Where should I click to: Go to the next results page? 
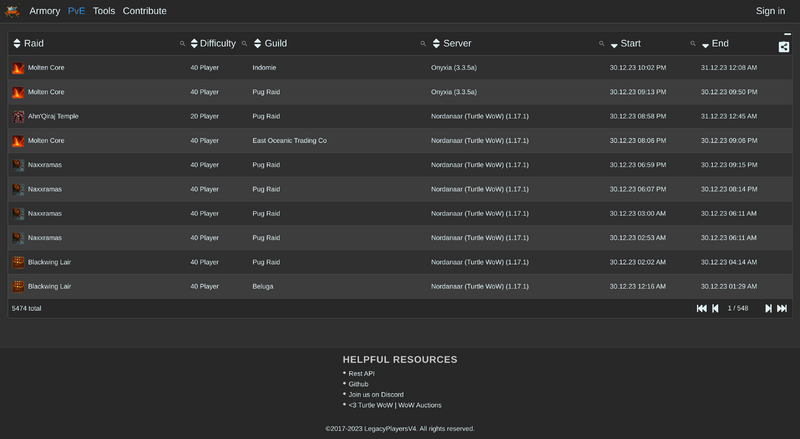point(768,308)
